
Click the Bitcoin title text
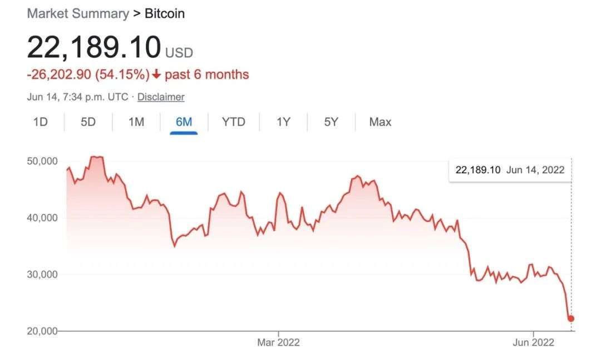pyautogui.click(x=165, y=13)
